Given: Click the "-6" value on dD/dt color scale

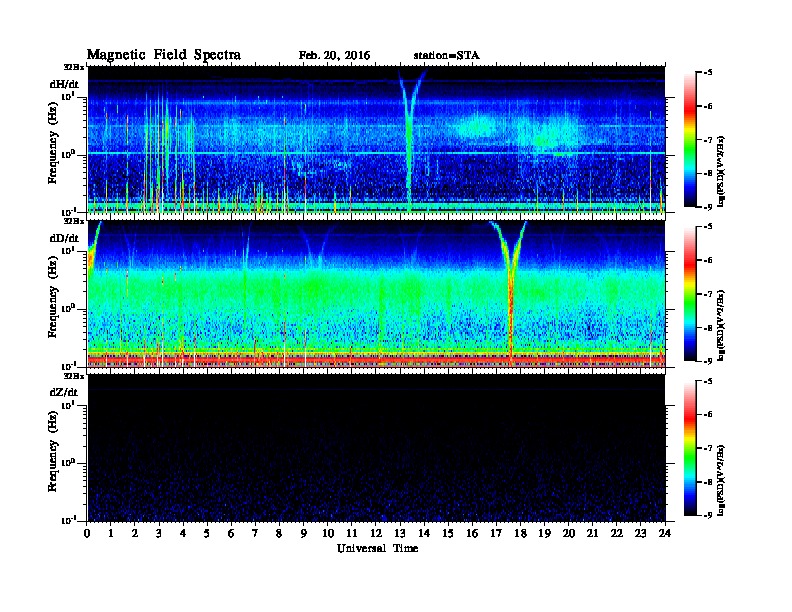Looking at the screenshot, I should (x=708, y=260).
